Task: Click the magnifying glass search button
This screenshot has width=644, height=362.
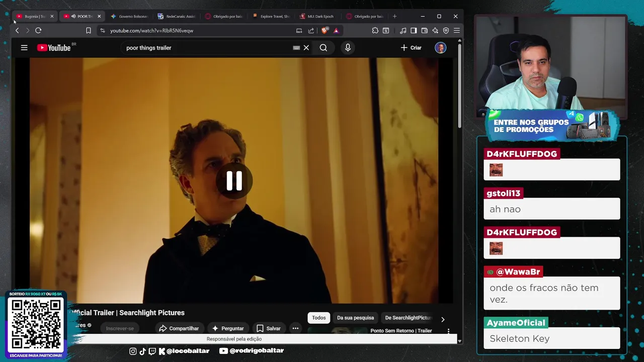Action: point(324,48)
